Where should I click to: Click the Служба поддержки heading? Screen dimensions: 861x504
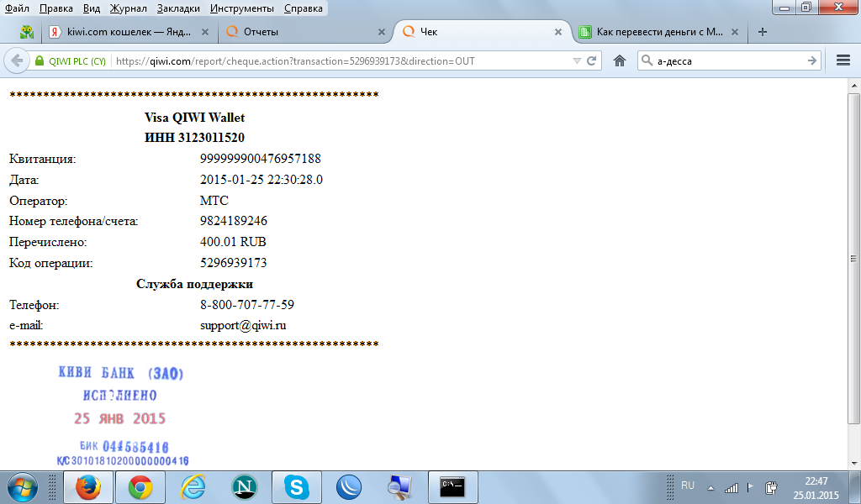[194, 284]
